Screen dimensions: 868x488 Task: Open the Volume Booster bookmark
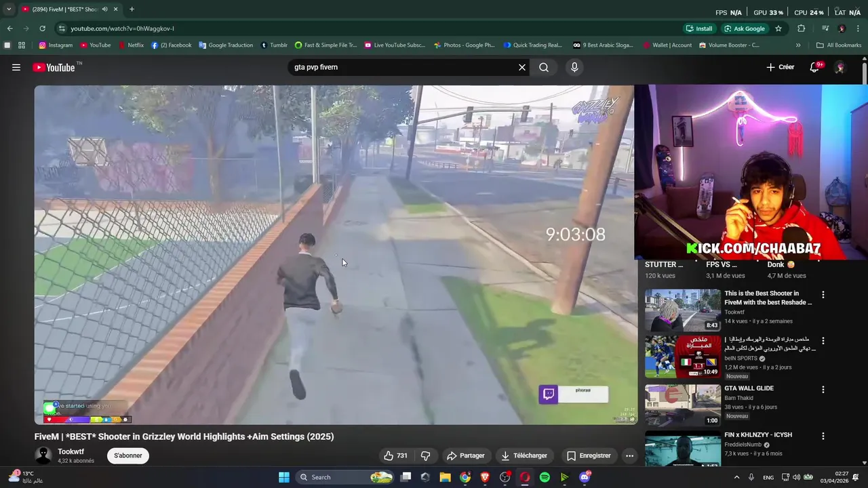(x=729, y=45)
